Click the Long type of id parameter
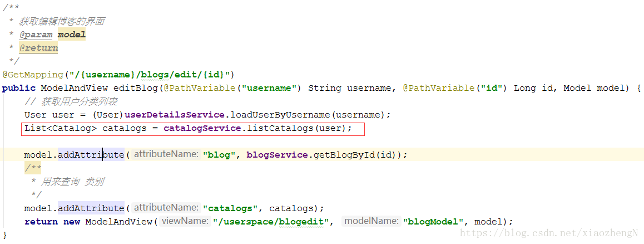 point(524,88)
